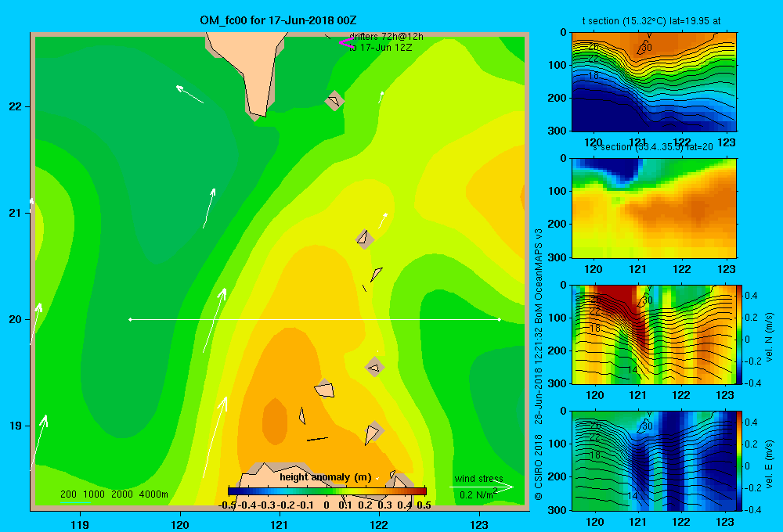This screenshot has width=783, height=532.
Task: Click the s section lat=20 title
Action: 652,147
